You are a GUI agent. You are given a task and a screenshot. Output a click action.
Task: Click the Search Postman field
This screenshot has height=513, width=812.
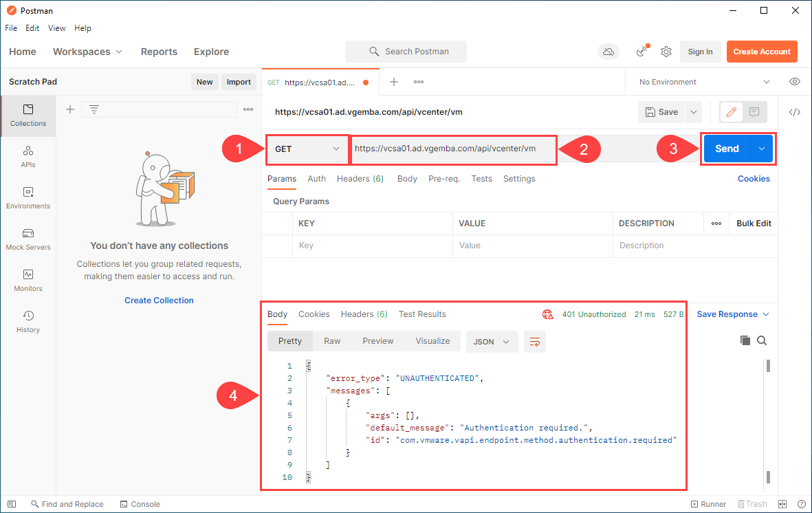coord(406,52)
